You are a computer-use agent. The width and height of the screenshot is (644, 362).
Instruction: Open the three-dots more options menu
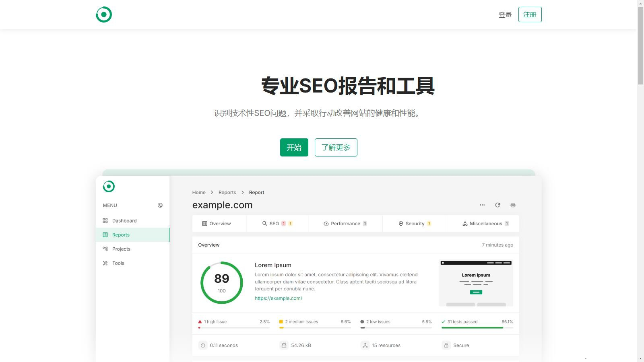(x=482, y=205)
